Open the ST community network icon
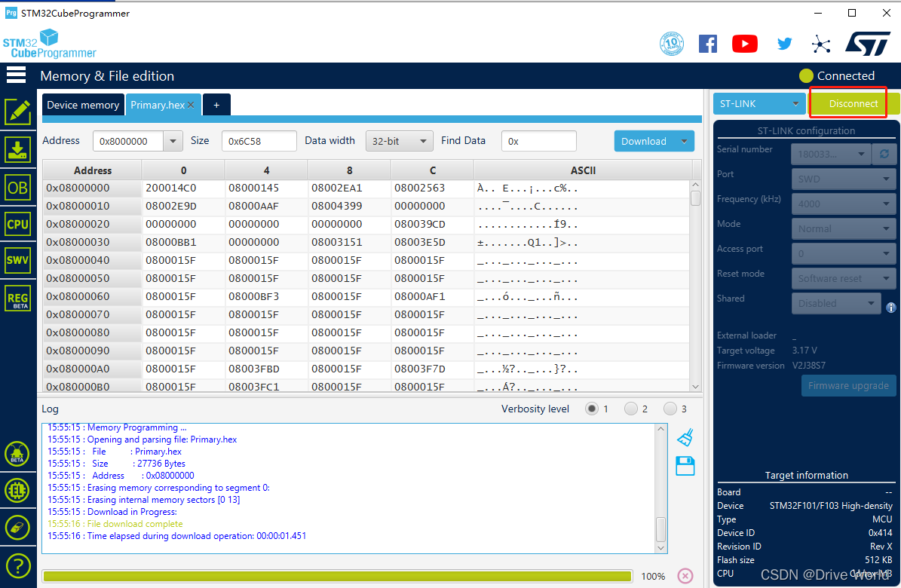The width and height of the screenshot is (901, 588). coord(821,44)
